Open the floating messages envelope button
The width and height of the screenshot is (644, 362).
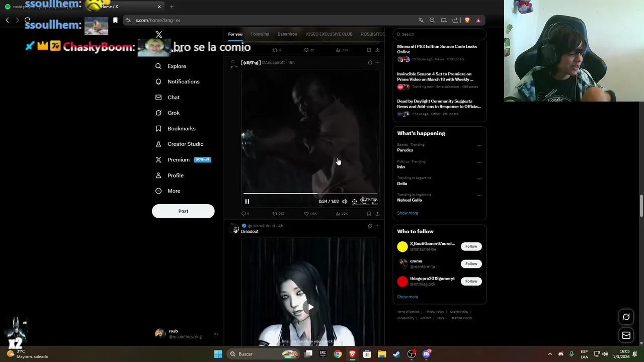pyautogui.click(x=626, y=335)
